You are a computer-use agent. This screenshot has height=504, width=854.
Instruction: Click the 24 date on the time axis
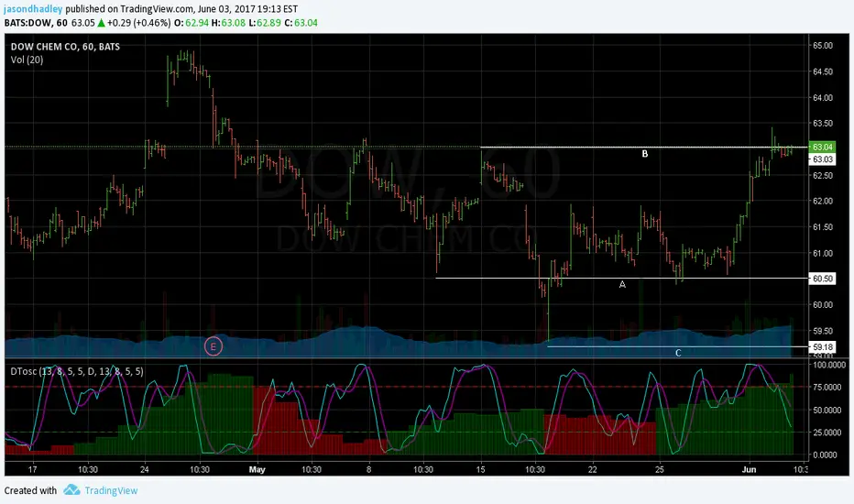pyautogui.click(x=145, y=469)
